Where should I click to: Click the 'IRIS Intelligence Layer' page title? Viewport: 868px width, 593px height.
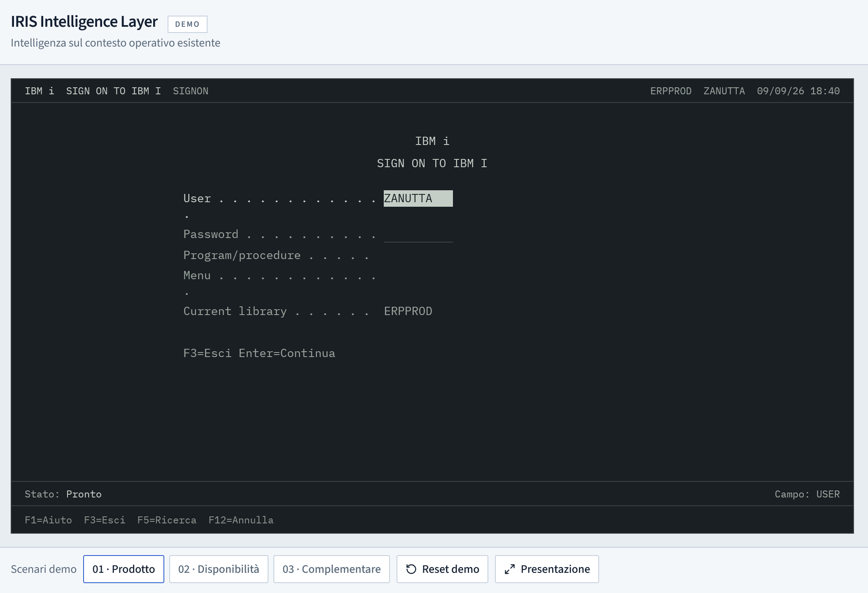pos(84,21)
